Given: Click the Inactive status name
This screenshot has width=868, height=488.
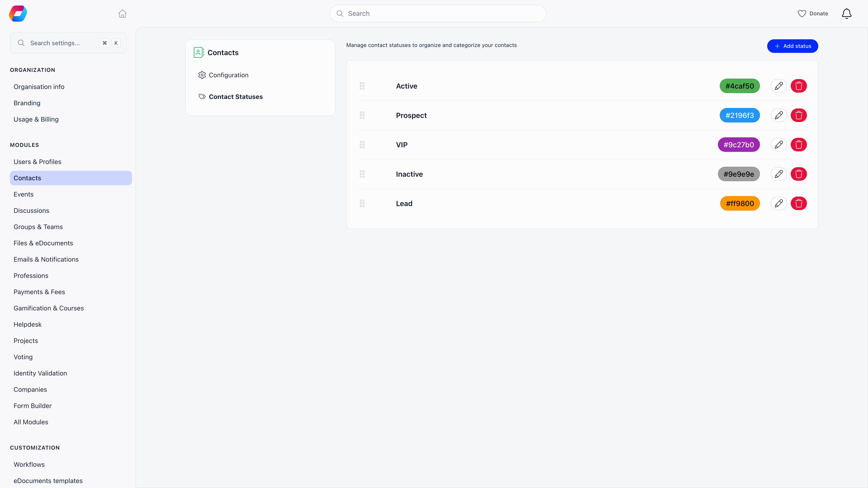Looking at the screenshot, I should tap(409, 174).
